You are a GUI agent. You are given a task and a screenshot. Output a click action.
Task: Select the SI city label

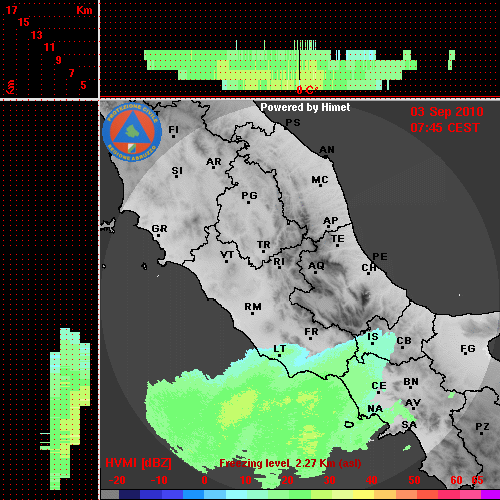point(177,171)
